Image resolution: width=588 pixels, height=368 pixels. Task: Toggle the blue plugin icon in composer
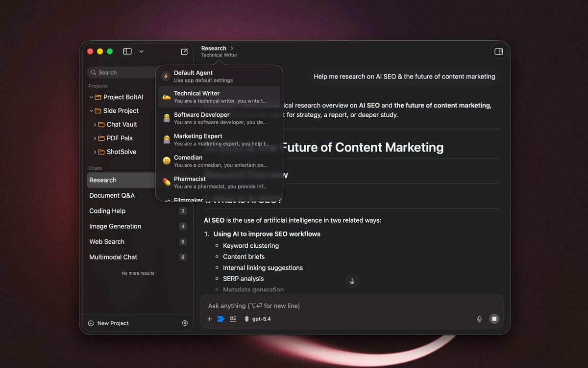coord(220,319)
